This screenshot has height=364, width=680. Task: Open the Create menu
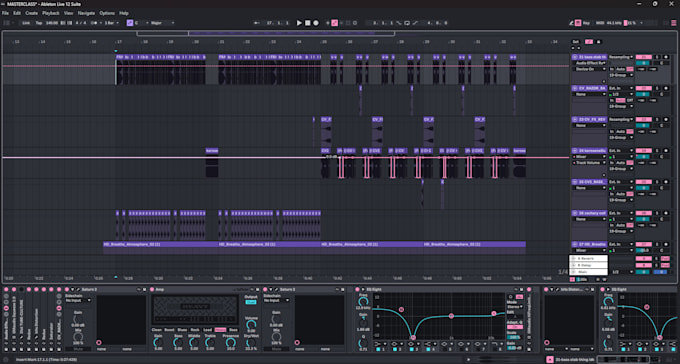31,13
